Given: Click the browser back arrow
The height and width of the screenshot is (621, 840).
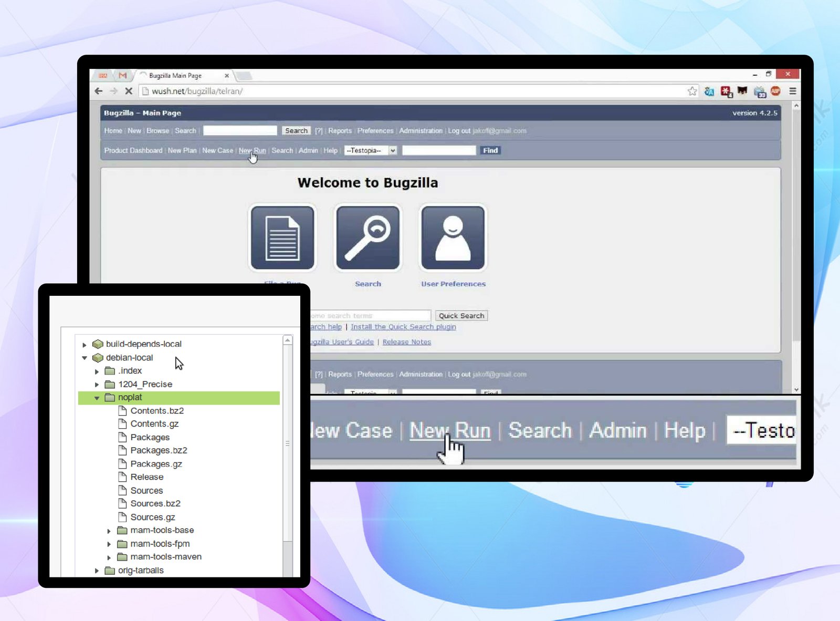Looking at the screenshot, I should [99, 91].
